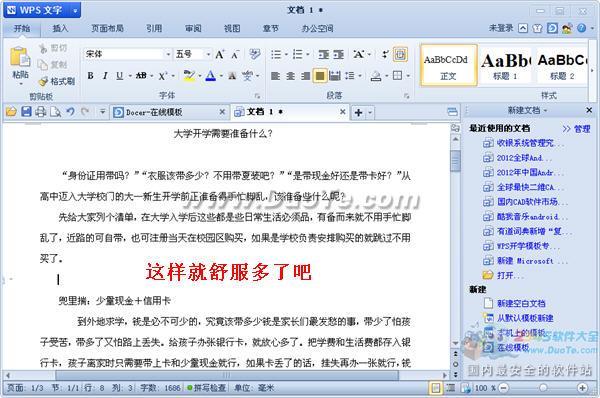Align paragraph text to the left

coord(275,76)
